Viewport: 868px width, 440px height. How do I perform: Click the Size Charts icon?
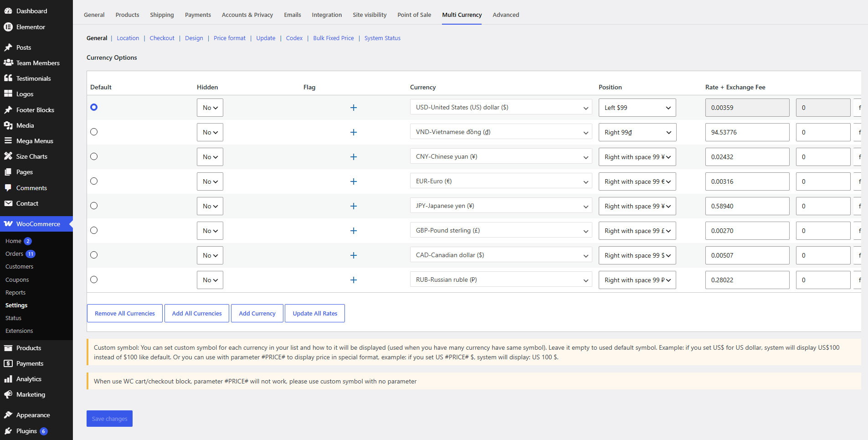click(8, 156)
